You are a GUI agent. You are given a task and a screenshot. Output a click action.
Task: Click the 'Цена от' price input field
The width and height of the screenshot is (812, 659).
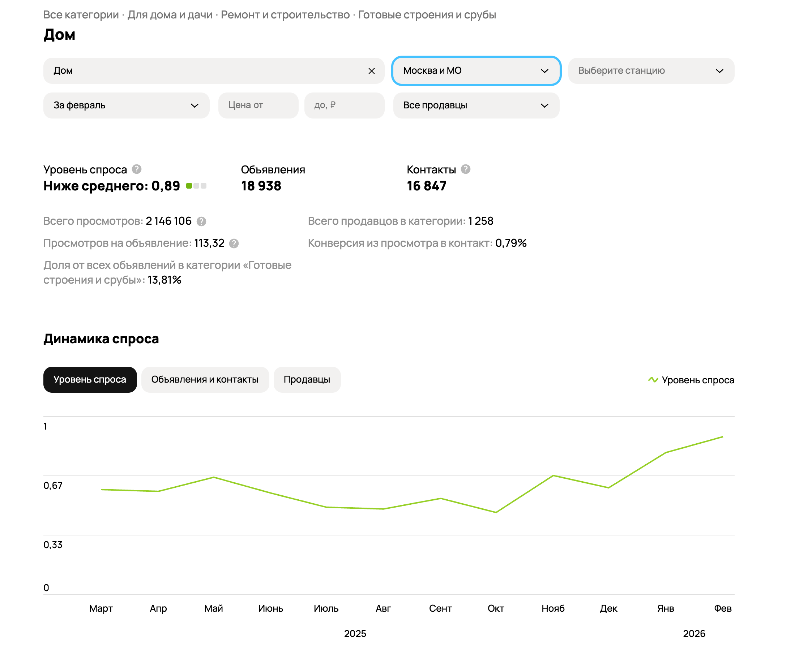258,105
